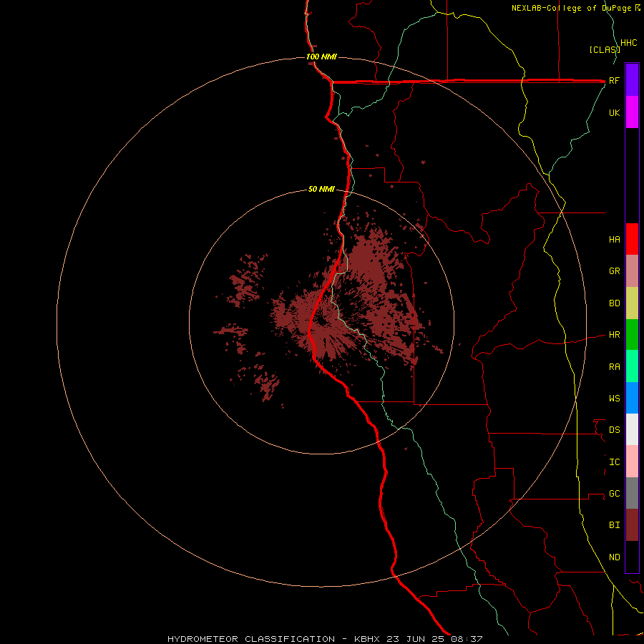Click the HA legend label
Screen dimensions: 644x644
614,240
